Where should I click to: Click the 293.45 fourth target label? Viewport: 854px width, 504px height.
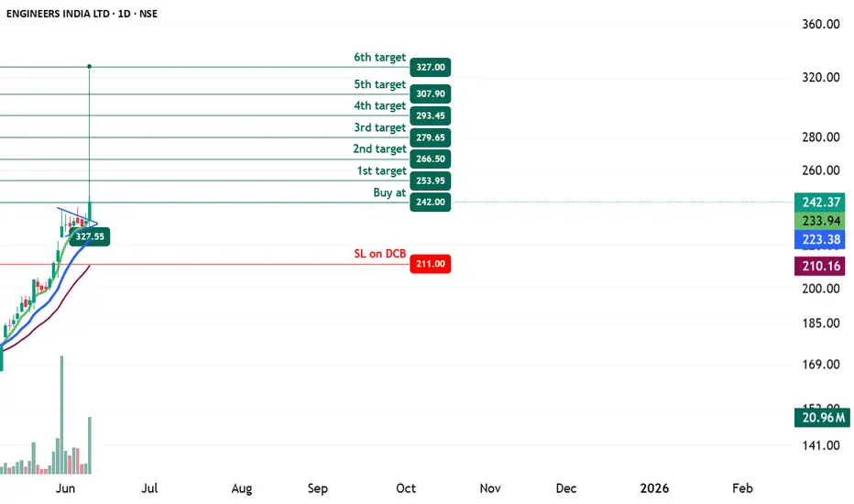tap(431, 115)
